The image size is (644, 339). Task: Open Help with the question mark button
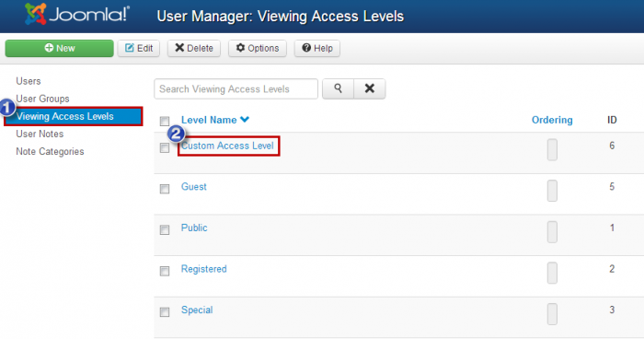317,48
